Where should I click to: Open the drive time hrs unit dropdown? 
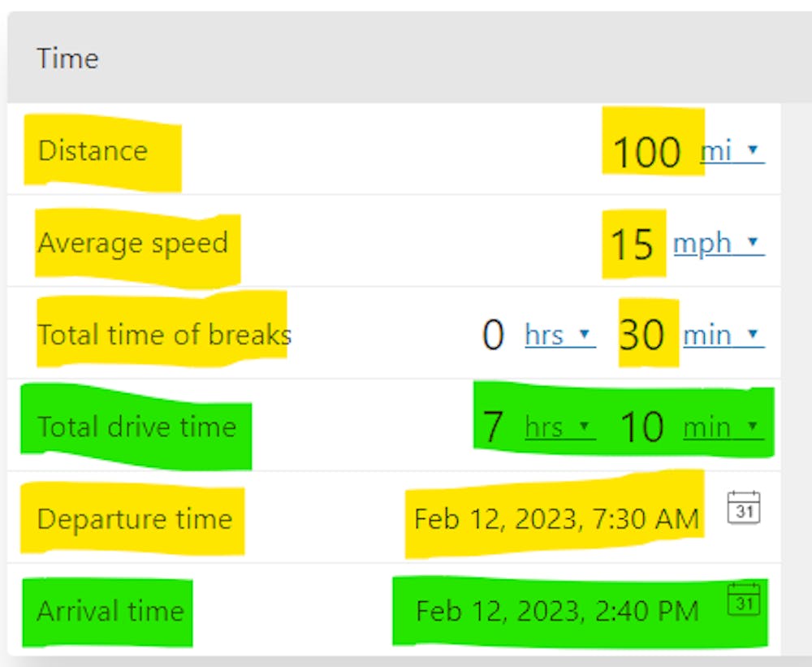[x=559, y=427]
